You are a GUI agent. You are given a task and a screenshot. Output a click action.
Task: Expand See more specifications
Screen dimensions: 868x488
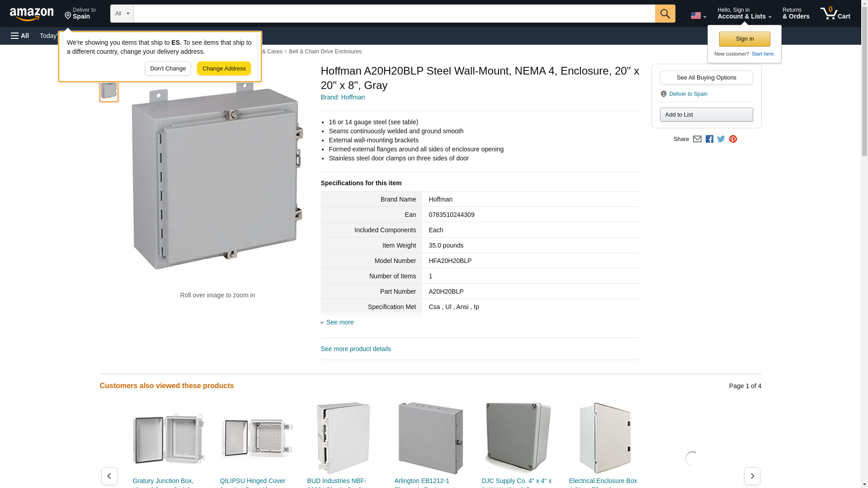[340, 322]
